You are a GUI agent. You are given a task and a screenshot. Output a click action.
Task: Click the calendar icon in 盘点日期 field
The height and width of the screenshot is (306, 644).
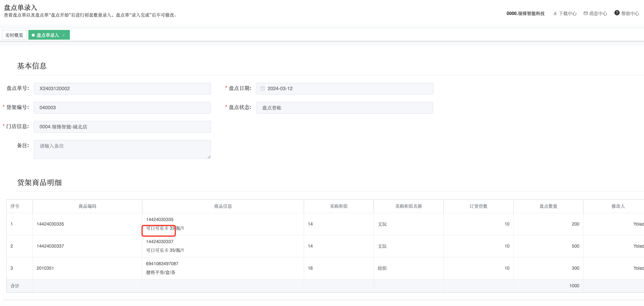point(263,89)
